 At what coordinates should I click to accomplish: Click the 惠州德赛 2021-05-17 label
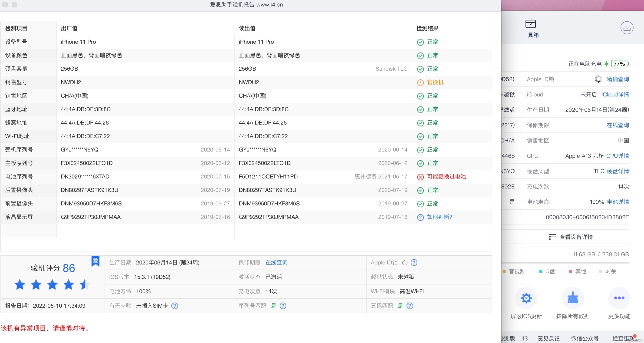click(381, 177)
